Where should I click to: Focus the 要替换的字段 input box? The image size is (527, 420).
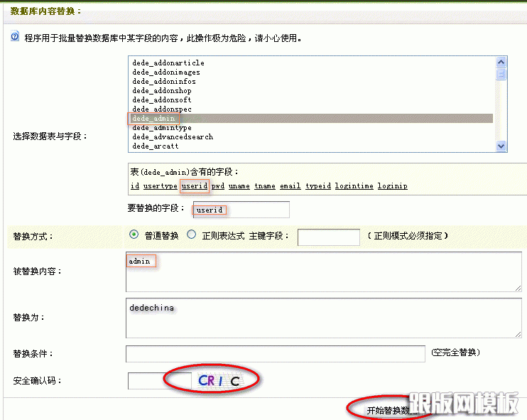coord(241,210)
